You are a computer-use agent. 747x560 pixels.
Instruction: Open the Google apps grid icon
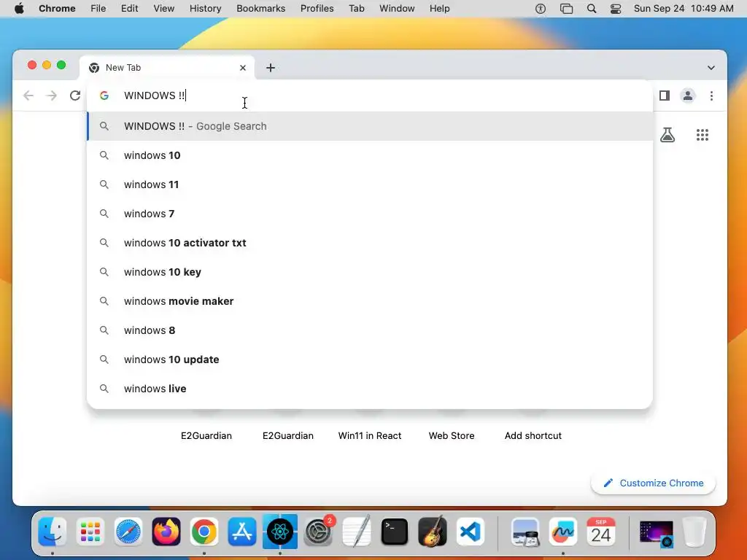pyautogui.click(x=703, y=135)
